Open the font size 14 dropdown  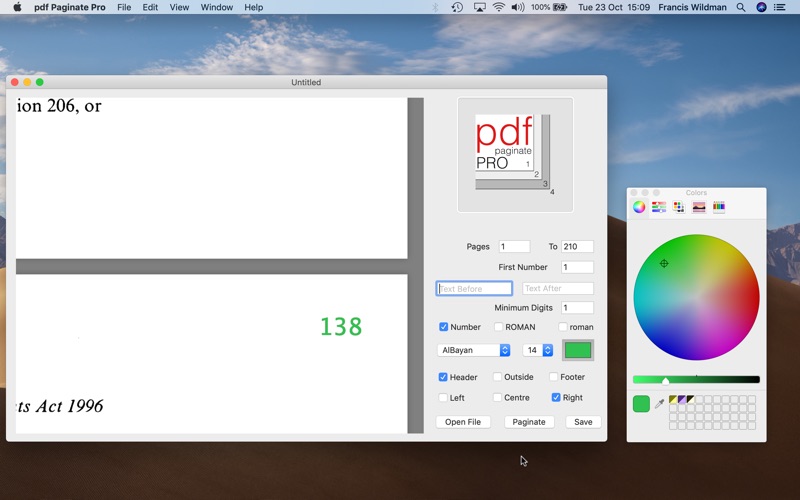tap(538, 350)
